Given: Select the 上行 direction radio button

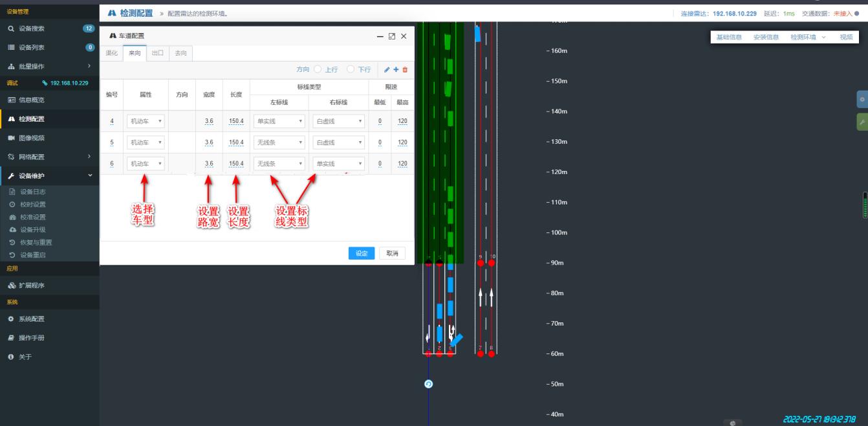Looking at the screenshot, I should point(318,69).
